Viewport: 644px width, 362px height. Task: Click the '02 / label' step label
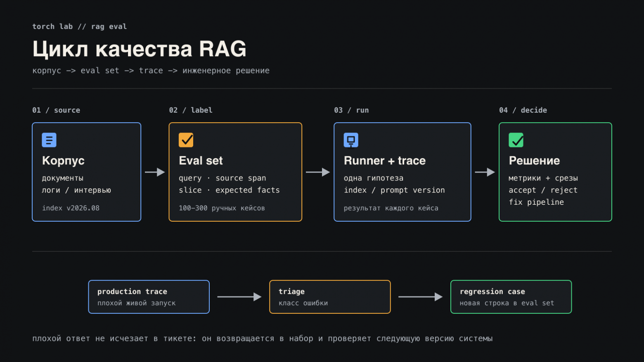click(191, 110)
